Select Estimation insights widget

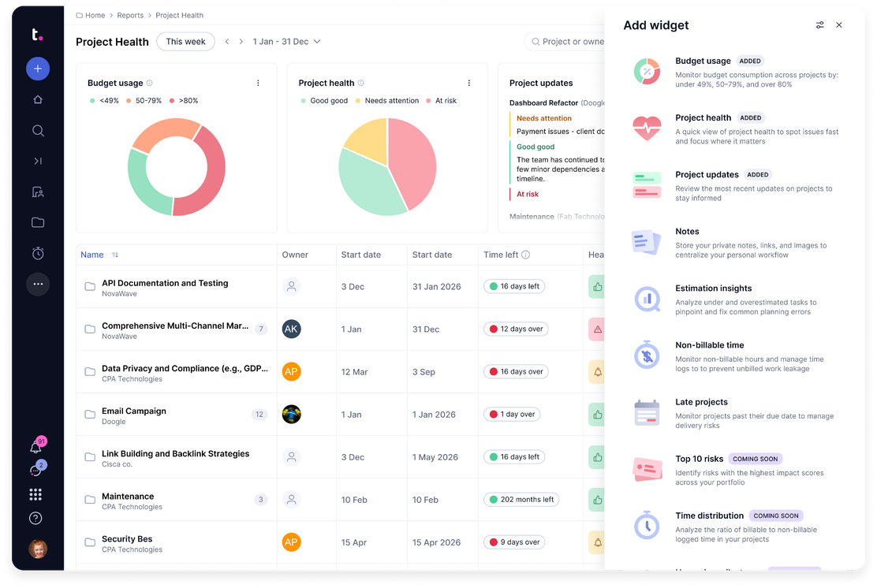[x=736, y=300]
